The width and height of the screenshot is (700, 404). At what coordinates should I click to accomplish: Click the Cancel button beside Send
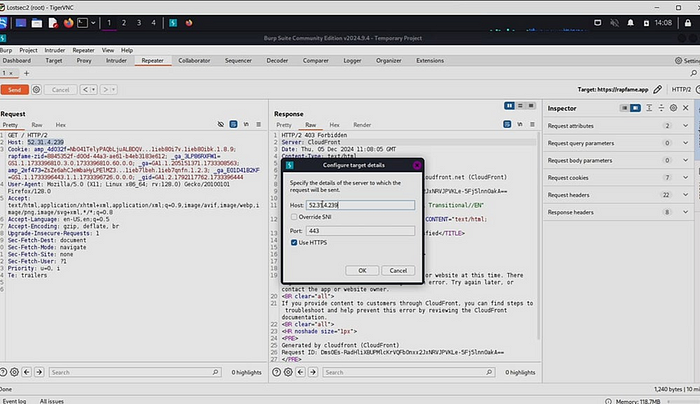tap(61, 90)
